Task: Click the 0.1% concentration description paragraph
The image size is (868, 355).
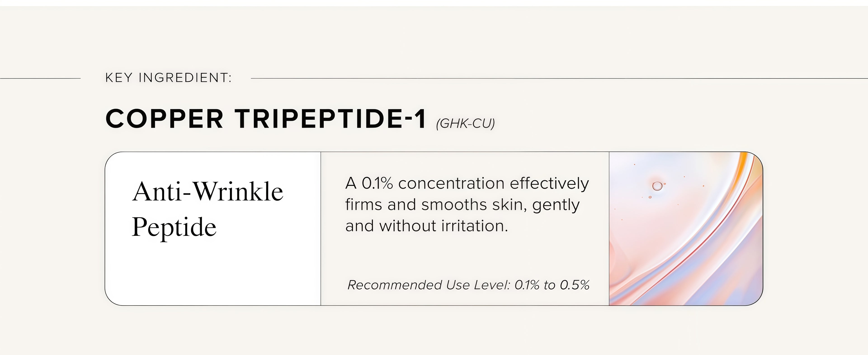Action: pyautogui.click(x=467, y=205)
